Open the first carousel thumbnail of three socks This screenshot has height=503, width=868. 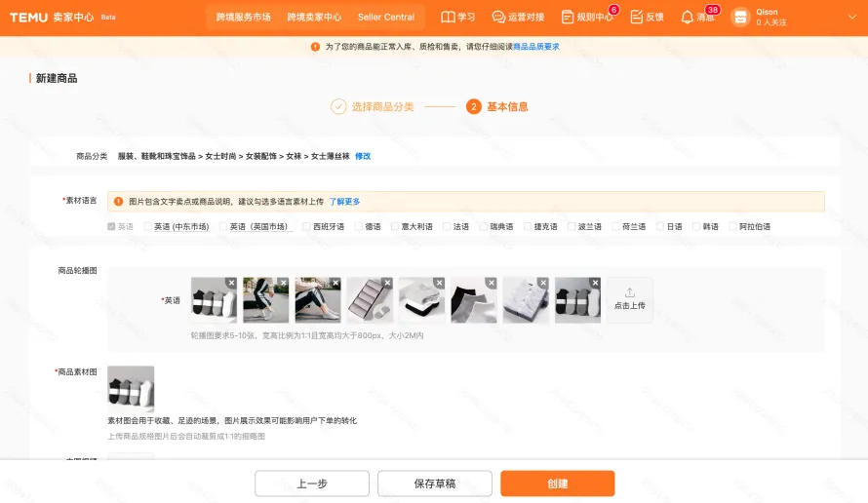[214, 301]
